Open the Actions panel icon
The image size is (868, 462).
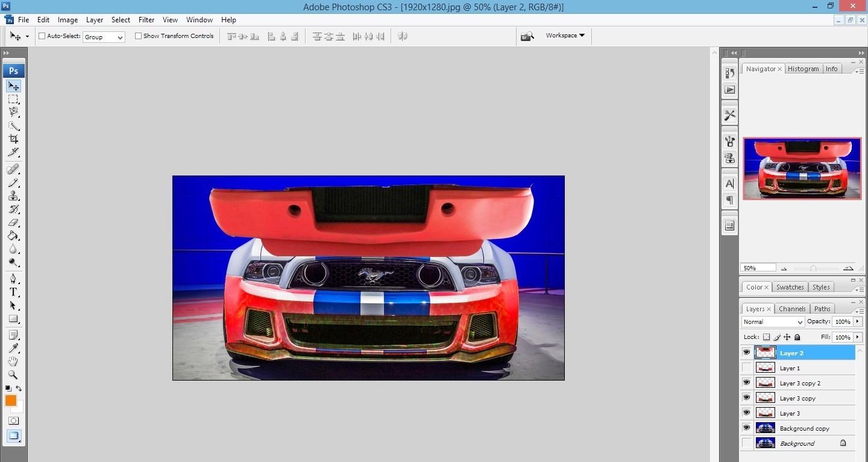(x=730, y=90)
